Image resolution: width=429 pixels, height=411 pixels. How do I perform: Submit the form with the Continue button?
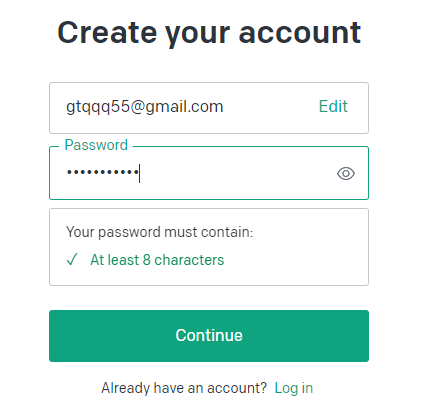point(209,336)
